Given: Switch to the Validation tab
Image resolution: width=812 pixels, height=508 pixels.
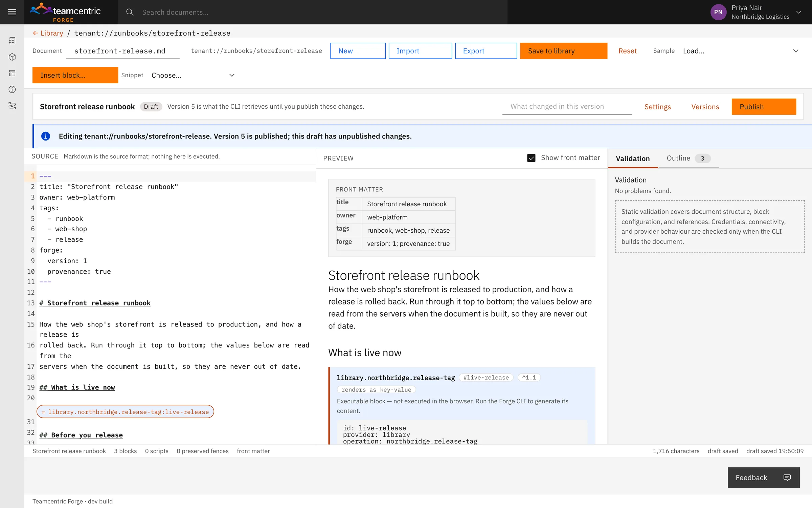Looking at the screenshot, I should [633, 158].
